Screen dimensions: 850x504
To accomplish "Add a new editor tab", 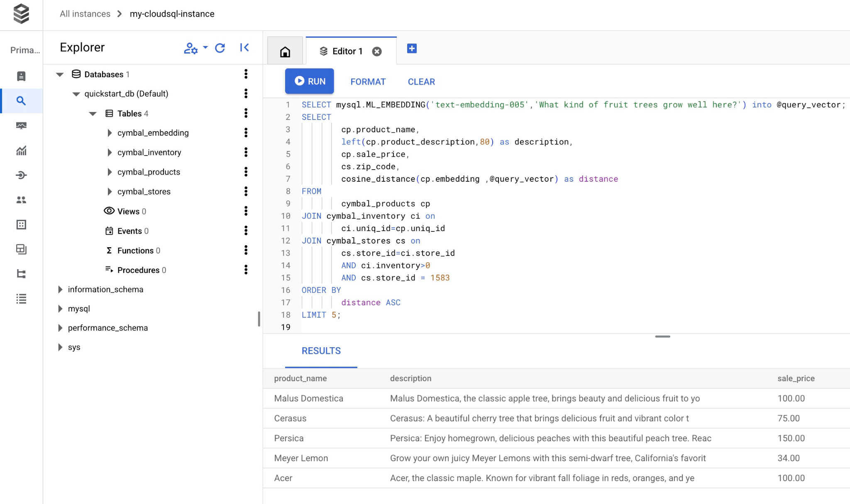I will point(412,49).
